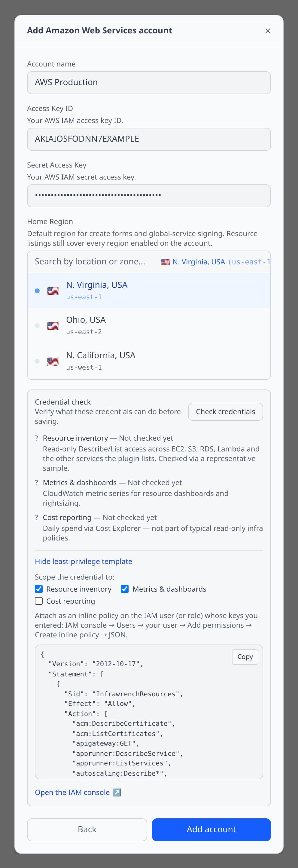Screen dimensions: 298x868
Task: Close the Add Amazon Web Services dialog
Action: pyautogui.click(x=268, y=31)
